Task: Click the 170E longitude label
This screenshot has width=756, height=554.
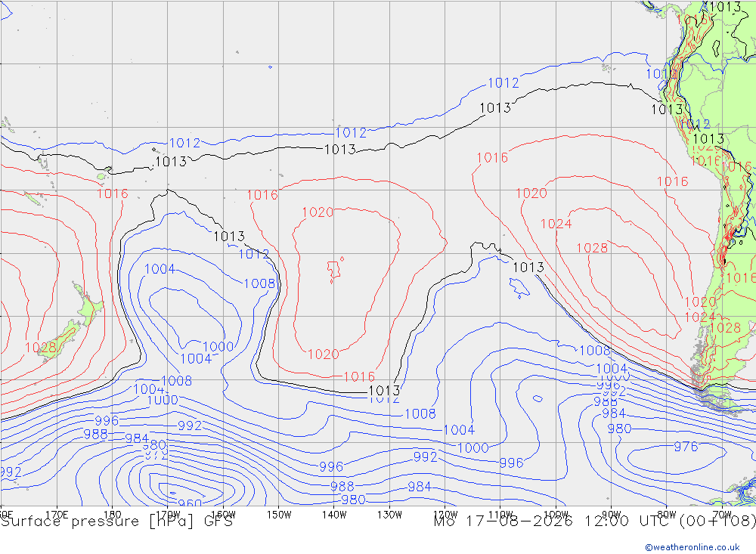Action: click(x=57, y=515)
